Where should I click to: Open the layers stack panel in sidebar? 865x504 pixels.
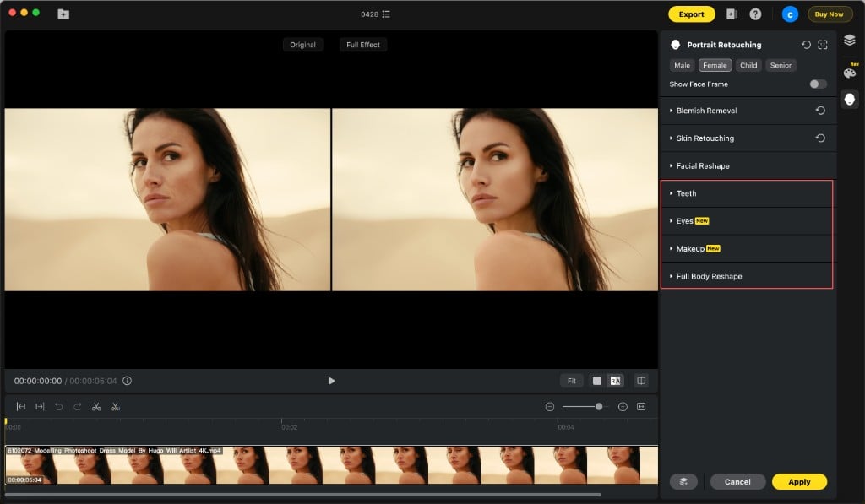click(x=850, y=40)
